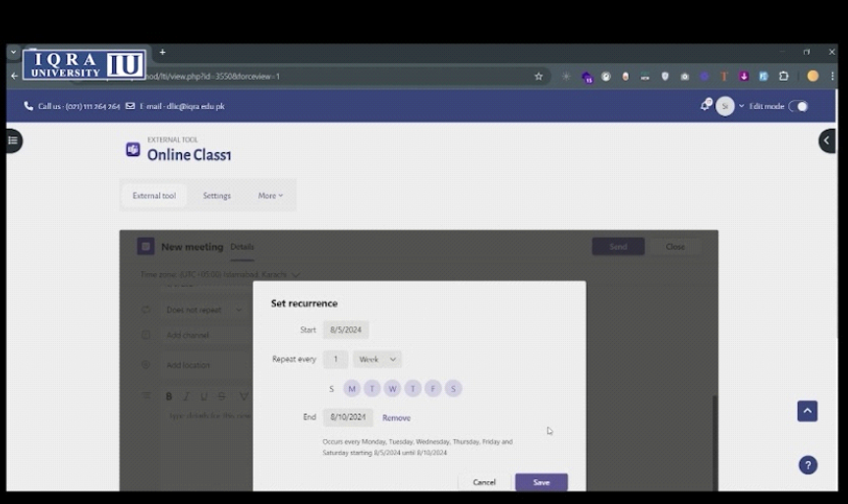The height and width of the screenshot is (504, 848).
Task: Open the left course index drawer icon
Action: [x=13, y=140]
